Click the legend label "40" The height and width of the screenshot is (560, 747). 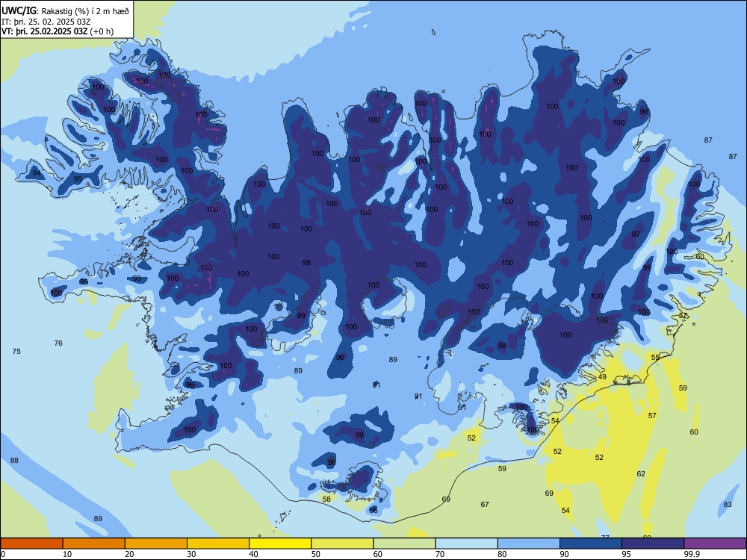pyautogui.click(x=254, y=554)
